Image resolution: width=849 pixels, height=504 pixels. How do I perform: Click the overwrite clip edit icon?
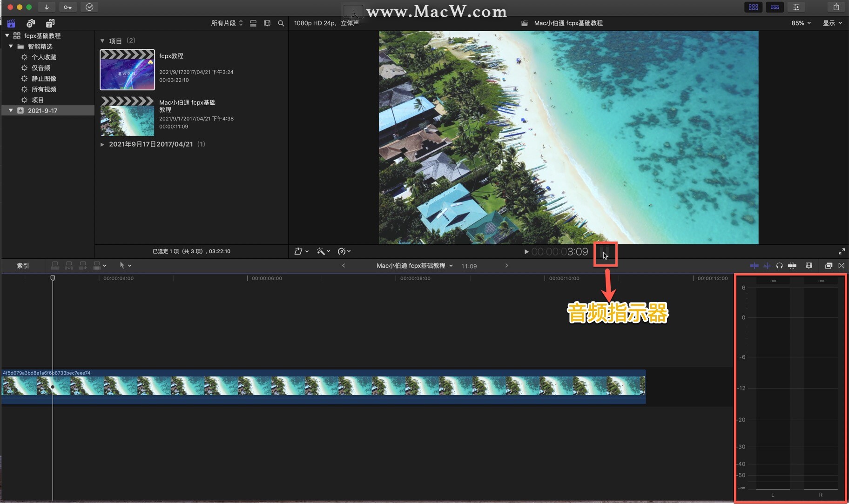[x=97, y=265]
